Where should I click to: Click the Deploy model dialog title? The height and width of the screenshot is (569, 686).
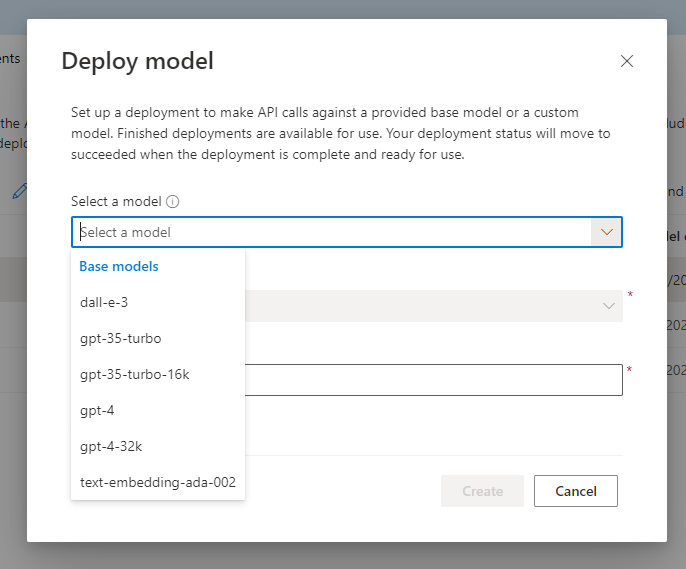pos(137,61)
